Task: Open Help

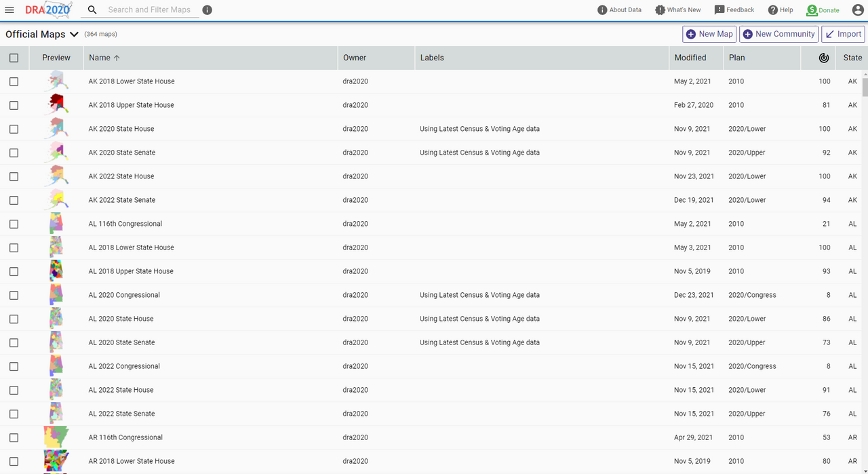Action: (781, 10)
